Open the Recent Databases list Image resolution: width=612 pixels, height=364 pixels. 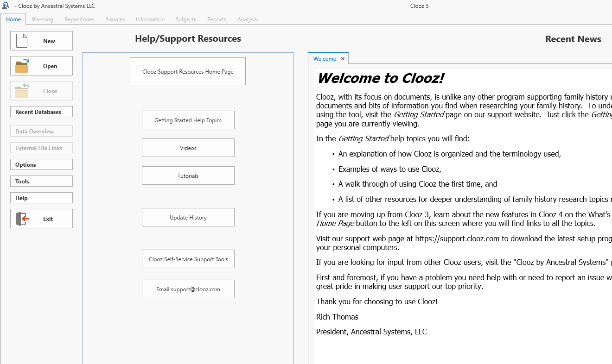(x=41, y=112)
